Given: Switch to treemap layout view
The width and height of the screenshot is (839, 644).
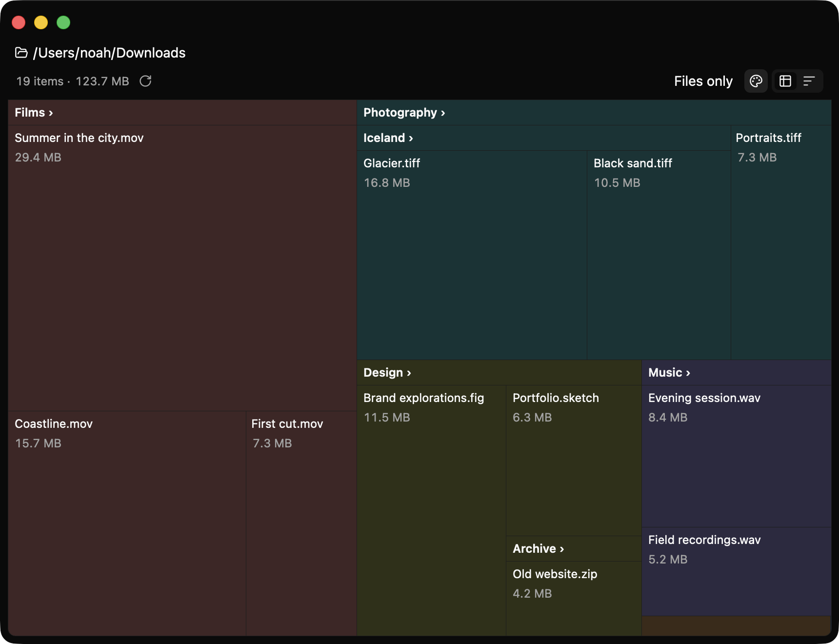Looking at the screenshot, I should [785, 81].
